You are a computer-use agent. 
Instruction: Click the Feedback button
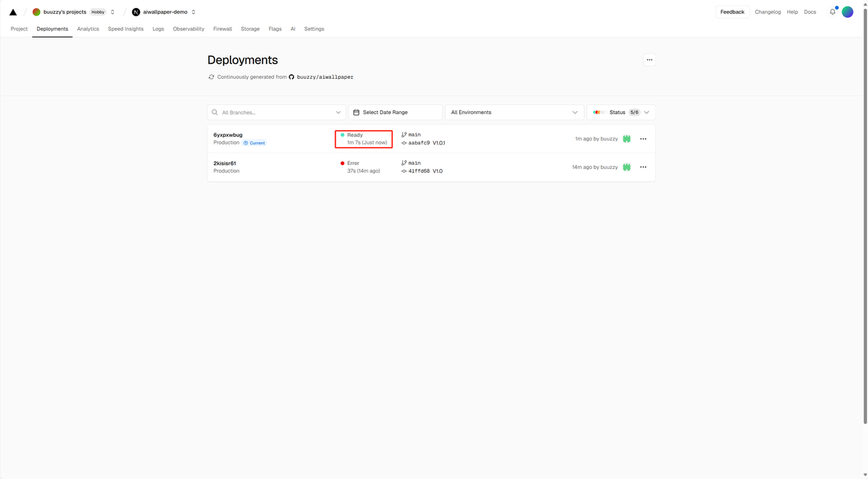tap(732, 12)
